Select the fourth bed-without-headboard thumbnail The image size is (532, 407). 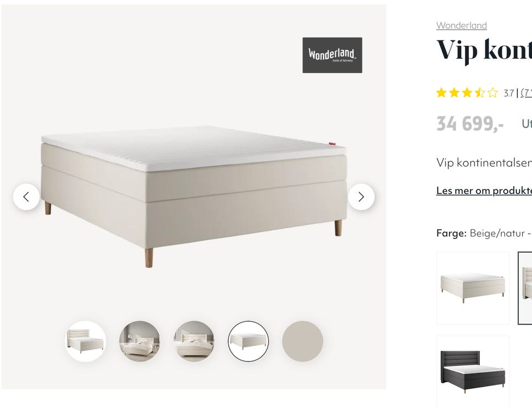pos(248,341)
